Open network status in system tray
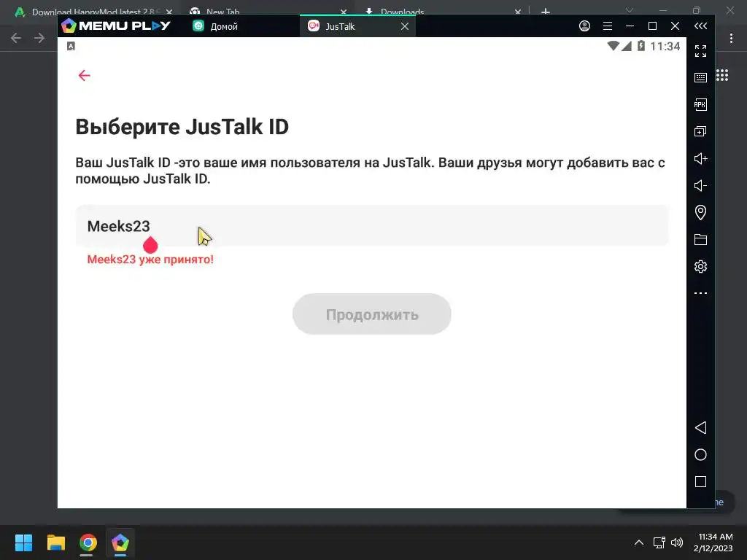 pos(659,542)
